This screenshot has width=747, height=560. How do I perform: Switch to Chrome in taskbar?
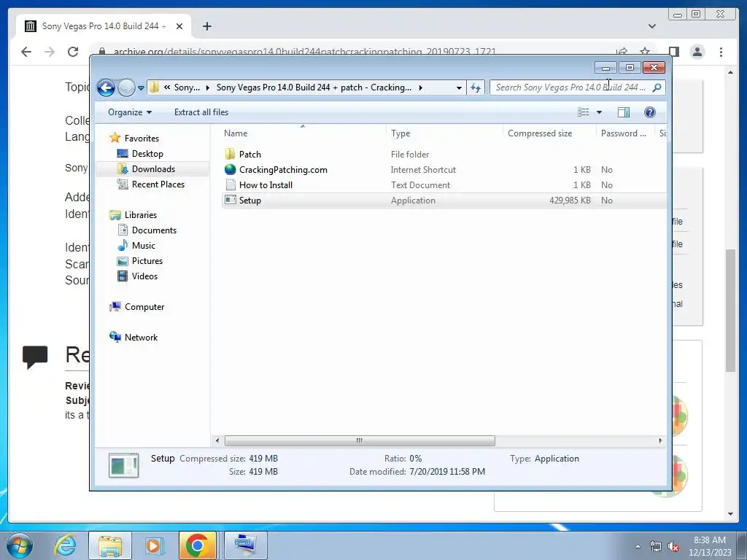coord(197,545)
